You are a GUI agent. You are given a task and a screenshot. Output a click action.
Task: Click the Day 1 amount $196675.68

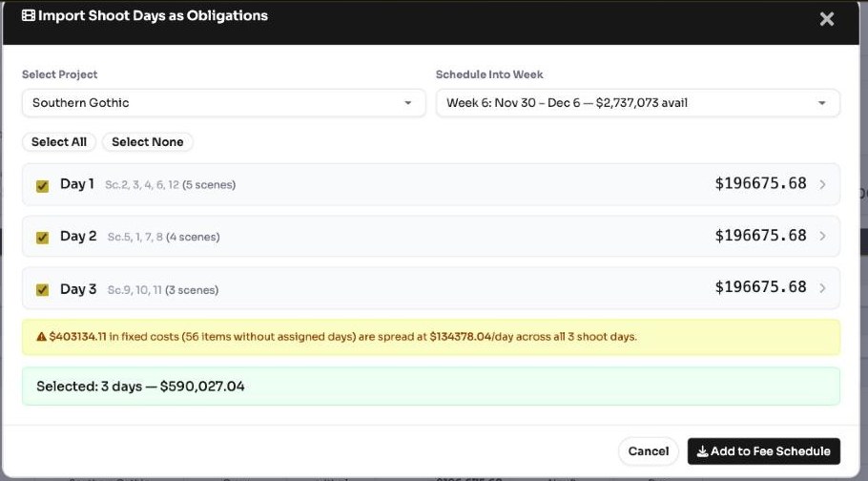pos(760,183)
